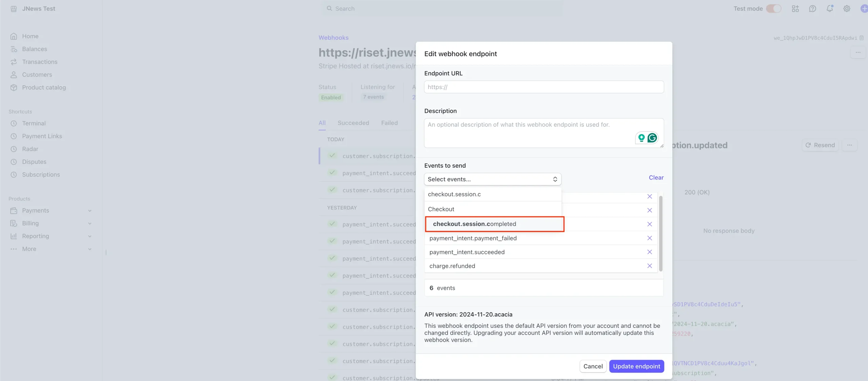
Task: Switch to the Failed tab
Action: tap(389, 123)
